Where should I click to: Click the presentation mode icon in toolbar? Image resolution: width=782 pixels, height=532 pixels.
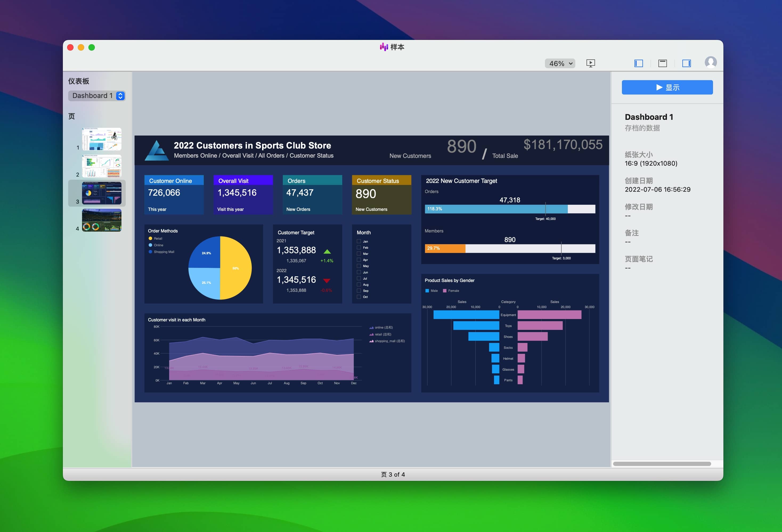(590, 63)
